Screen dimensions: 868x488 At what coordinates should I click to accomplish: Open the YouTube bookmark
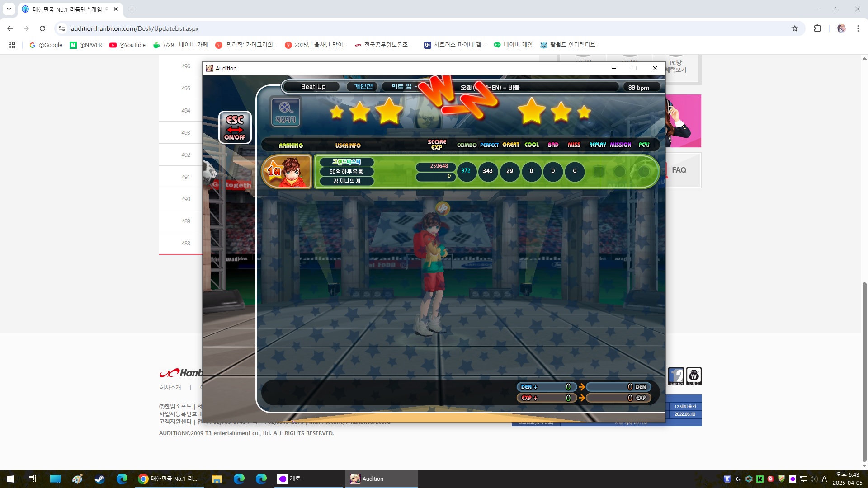point(127,45)
